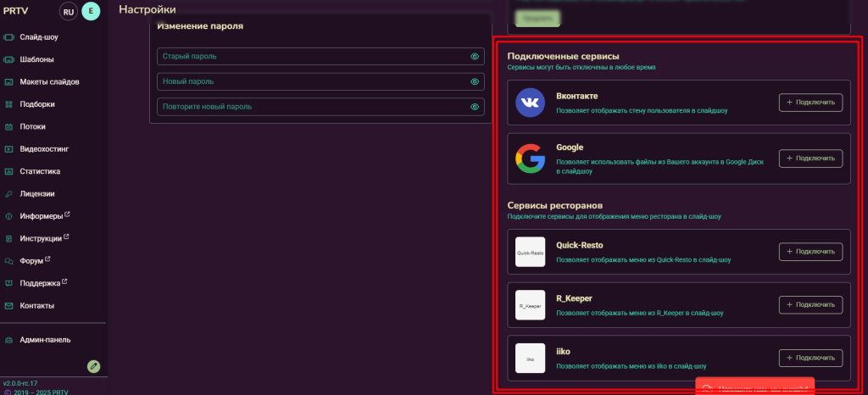868x395 pixels.
Task: Click the Настройки page title
Action: [x=147, y=9]
